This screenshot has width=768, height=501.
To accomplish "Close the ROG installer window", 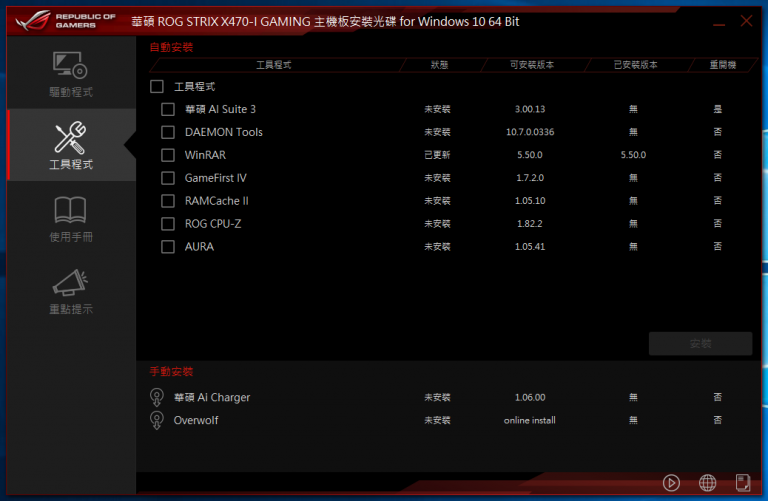I will pos(746,21).
